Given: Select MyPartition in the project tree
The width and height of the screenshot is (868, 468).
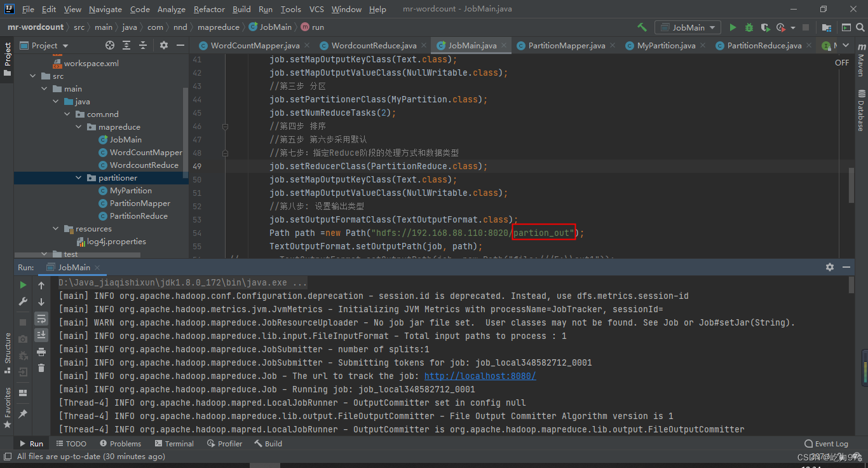Looking at the screenshot, I should tap(130, 190).
